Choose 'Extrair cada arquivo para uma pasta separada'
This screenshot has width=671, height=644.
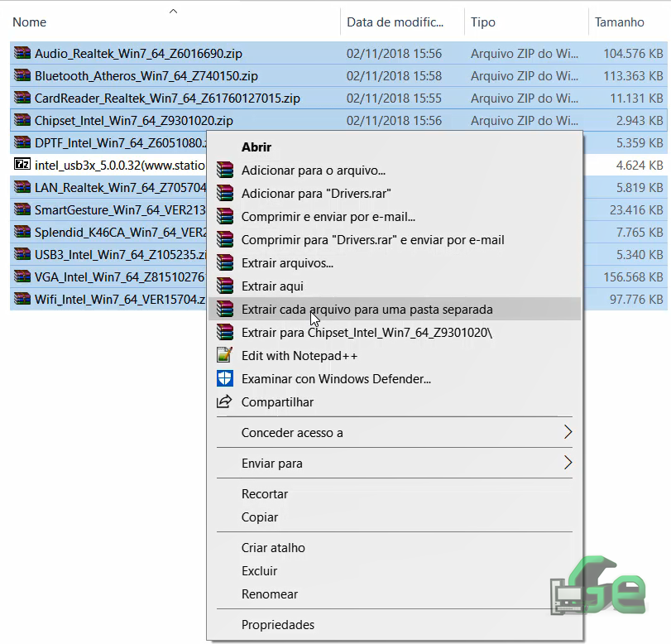pyautogui.click(x=394, y=309)
